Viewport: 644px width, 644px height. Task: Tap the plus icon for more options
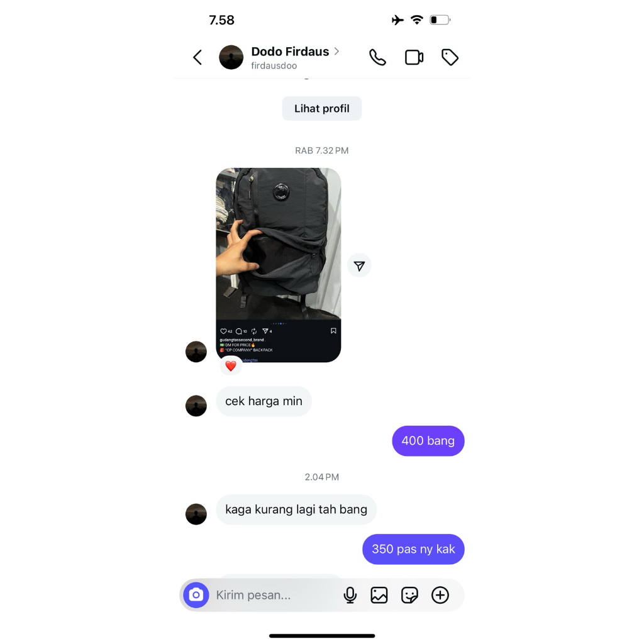(x=440, y=595)
